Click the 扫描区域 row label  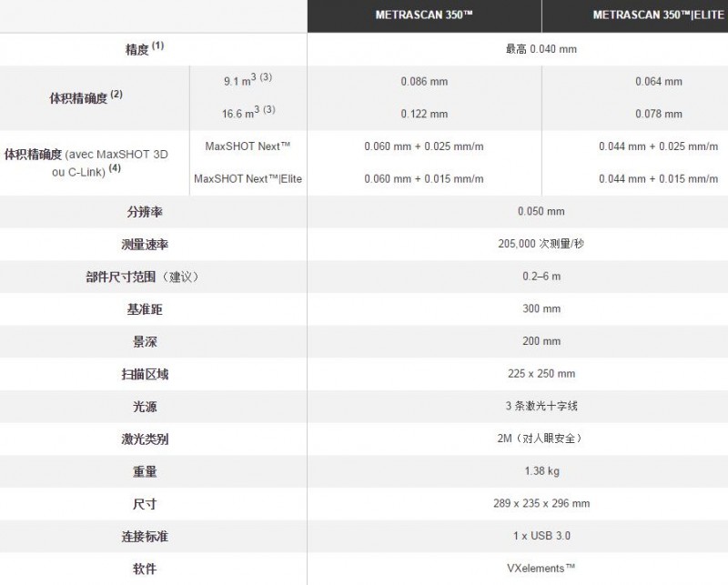point(145,374)
